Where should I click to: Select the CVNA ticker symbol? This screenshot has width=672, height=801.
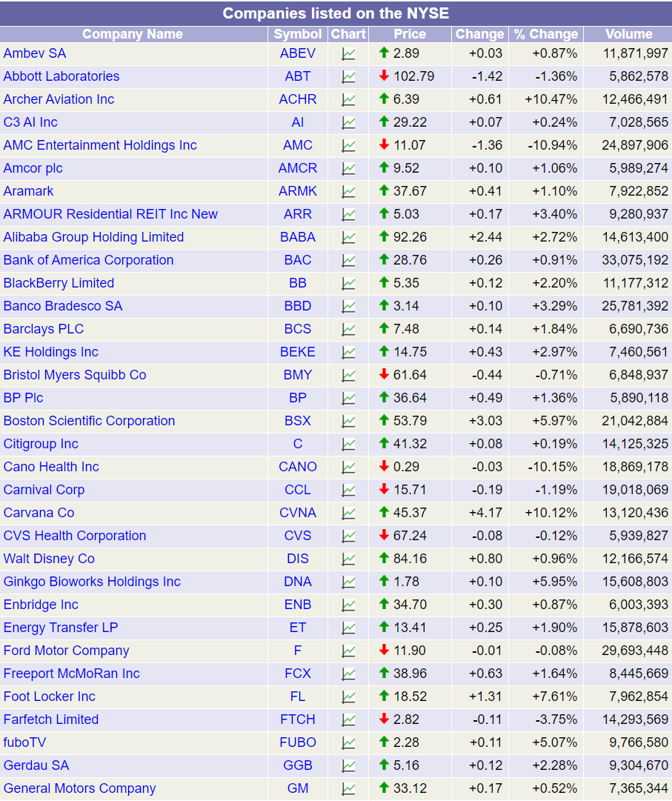298,513
